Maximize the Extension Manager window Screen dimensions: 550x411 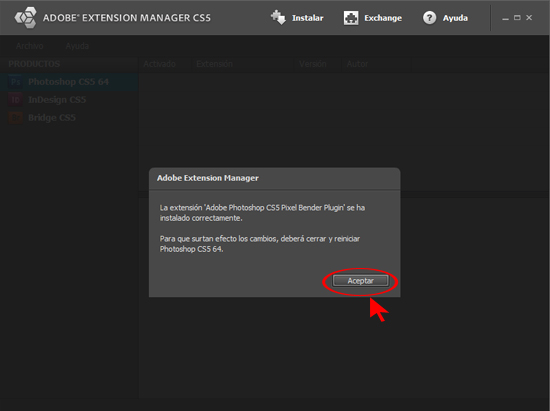(517, 18)
